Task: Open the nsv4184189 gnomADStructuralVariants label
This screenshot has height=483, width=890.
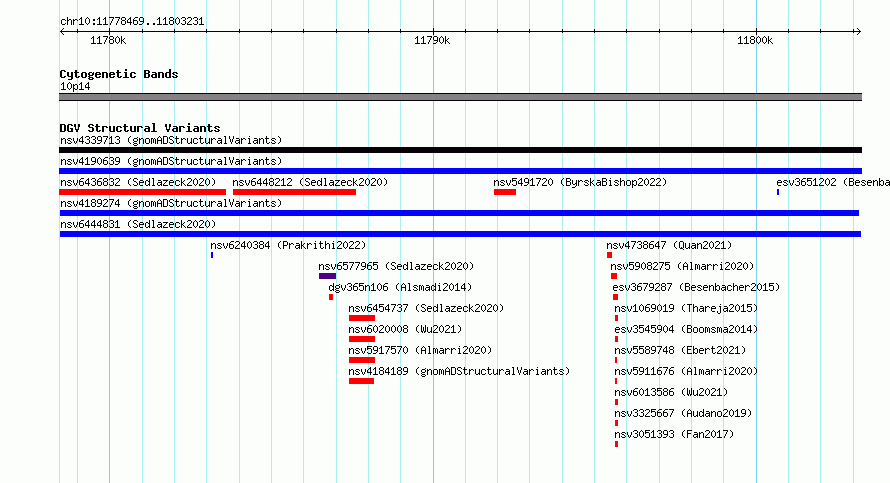Action: (x=459, y=371)
